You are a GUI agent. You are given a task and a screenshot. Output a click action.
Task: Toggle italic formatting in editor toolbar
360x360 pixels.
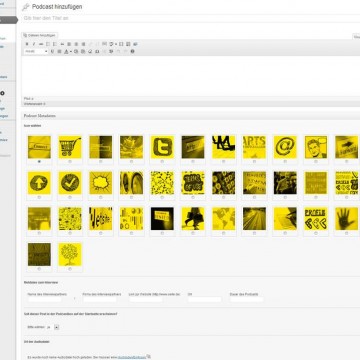pos(34,44)
